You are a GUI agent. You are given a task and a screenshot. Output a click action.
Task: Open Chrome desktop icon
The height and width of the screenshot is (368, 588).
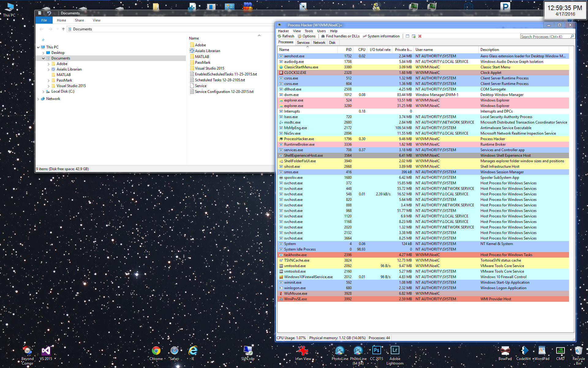pyautogui.click(x=156, y=353)
